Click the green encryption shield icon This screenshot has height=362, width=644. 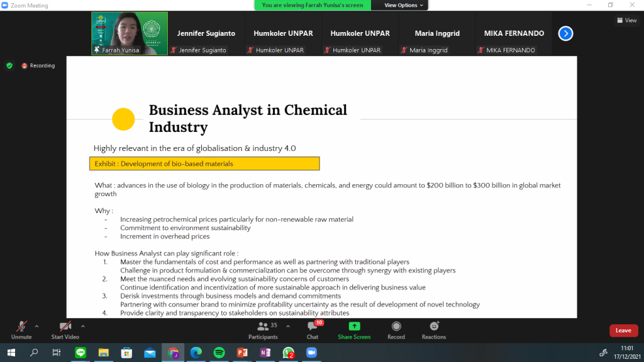point(9,65)
